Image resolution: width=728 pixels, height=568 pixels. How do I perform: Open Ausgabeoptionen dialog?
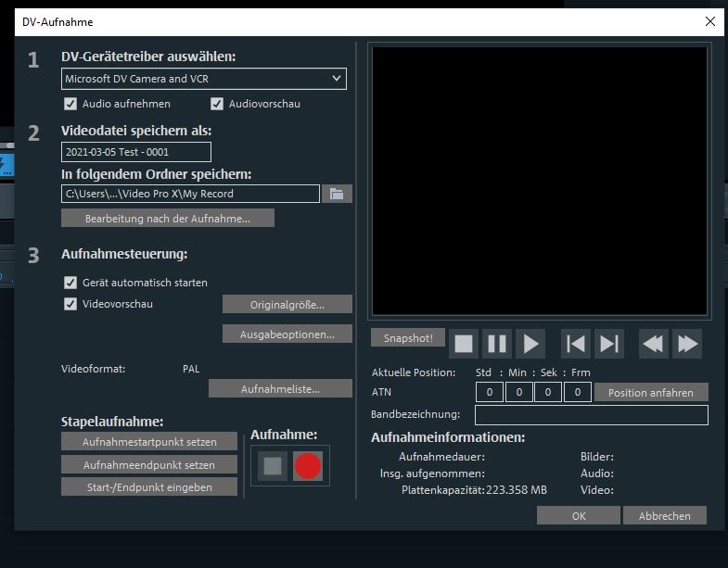pyautogui.click(x=287, y=334)
